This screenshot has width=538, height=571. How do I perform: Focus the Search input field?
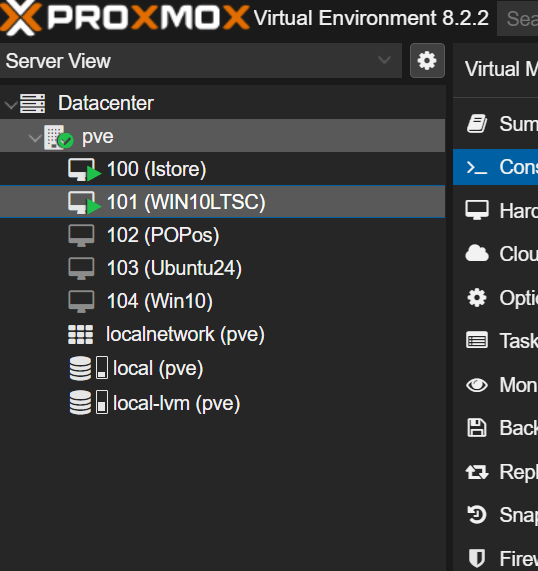coord(518,18)
